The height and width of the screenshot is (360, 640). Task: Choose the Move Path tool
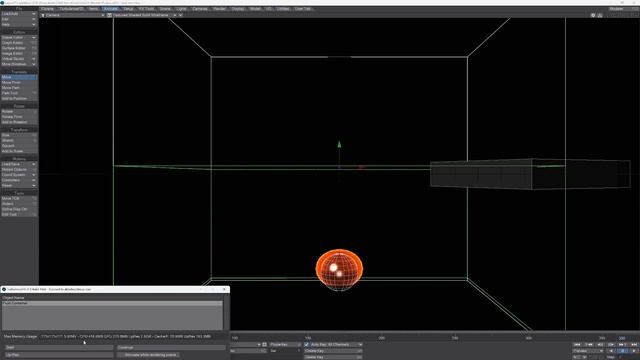(19, 88)
